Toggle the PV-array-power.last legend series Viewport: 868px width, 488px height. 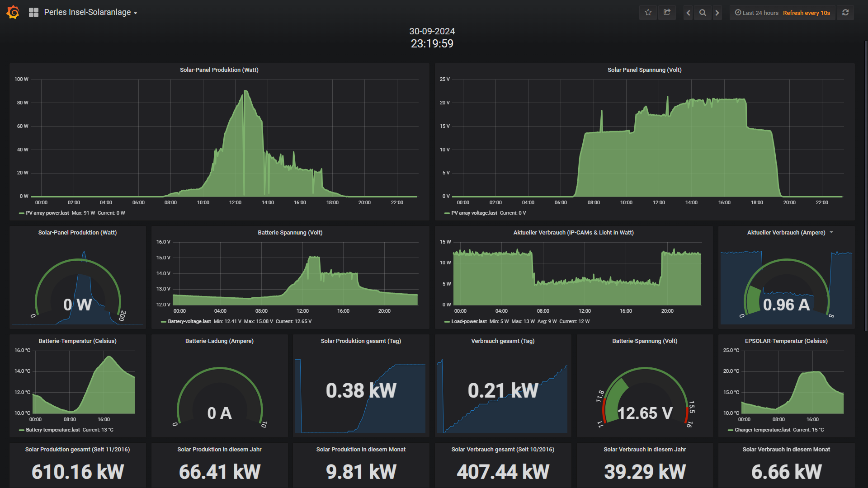[x=47, y=213]
